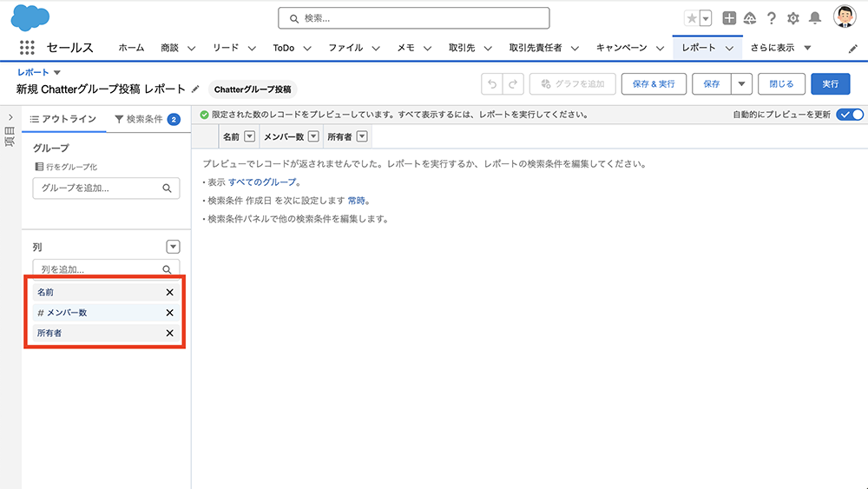The width and height of the screenshot is (868, 489).
Task: Click the グループを追加 input field
Action: pos(106,188)
